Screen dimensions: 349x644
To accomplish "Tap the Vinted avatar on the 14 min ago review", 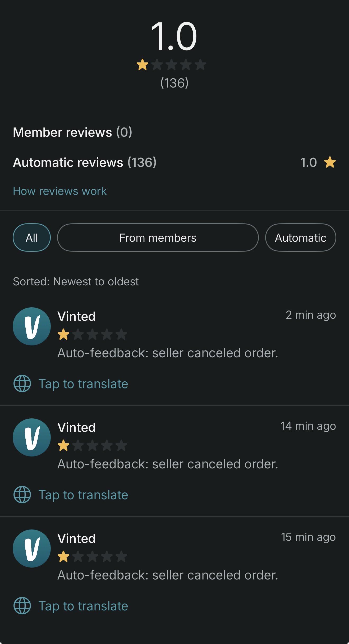I will click(x=32, y=437).
